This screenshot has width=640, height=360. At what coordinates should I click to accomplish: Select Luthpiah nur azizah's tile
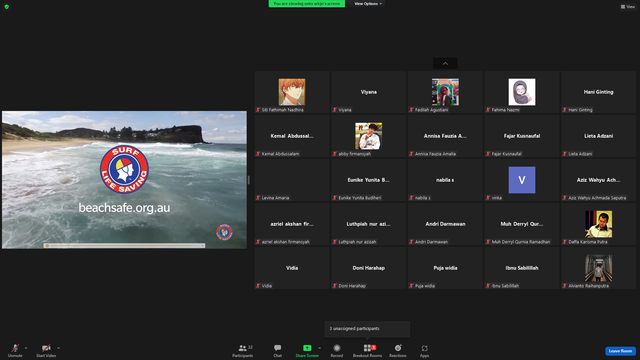coord(369,224)
